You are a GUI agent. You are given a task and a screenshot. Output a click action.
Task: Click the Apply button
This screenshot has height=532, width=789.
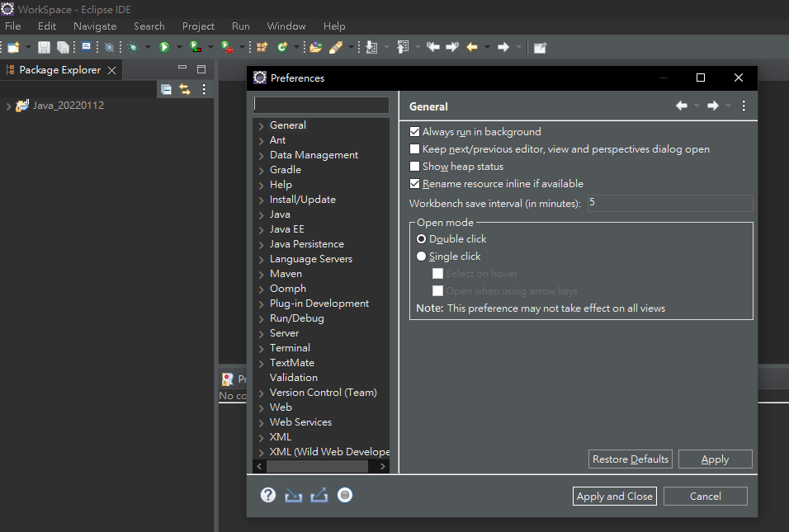pos(715,459)
